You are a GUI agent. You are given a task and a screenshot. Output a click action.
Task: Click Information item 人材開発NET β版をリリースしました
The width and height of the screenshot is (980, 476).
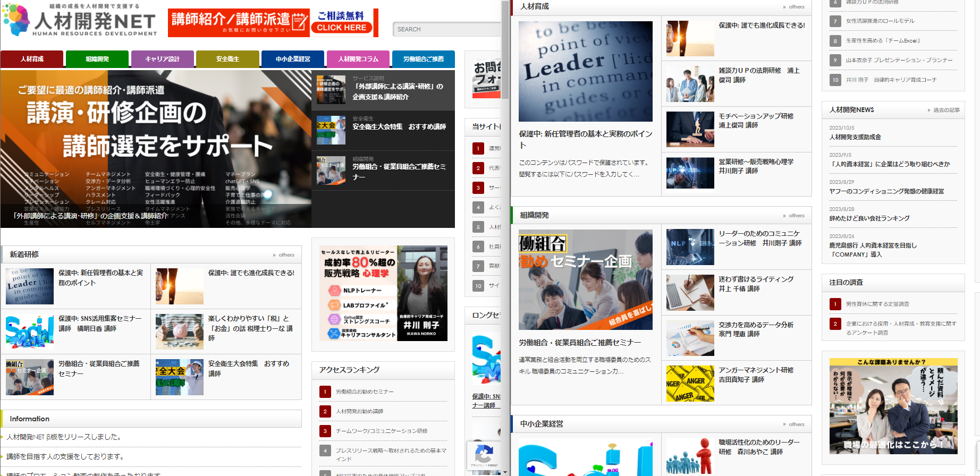64,437
